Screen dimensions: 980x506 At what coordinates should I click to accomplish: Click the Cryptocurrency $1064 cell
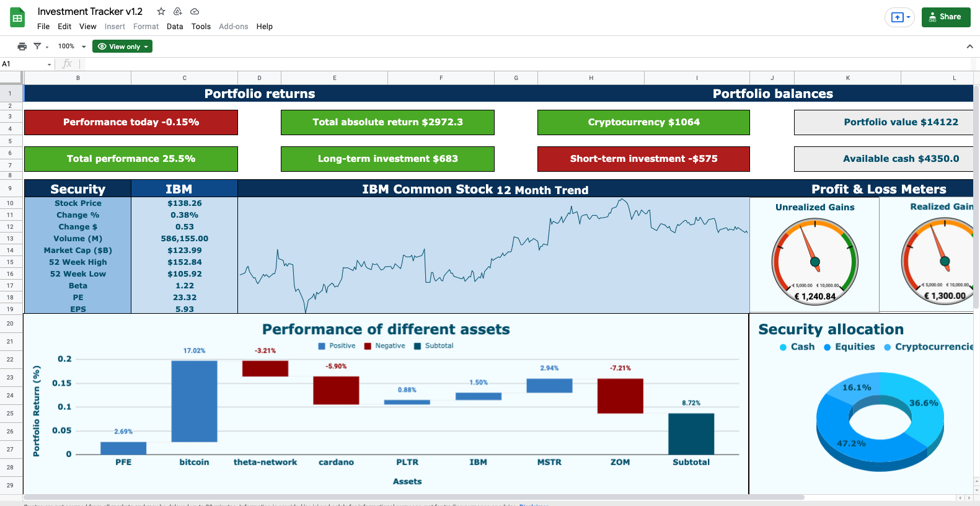click(643, 122)
